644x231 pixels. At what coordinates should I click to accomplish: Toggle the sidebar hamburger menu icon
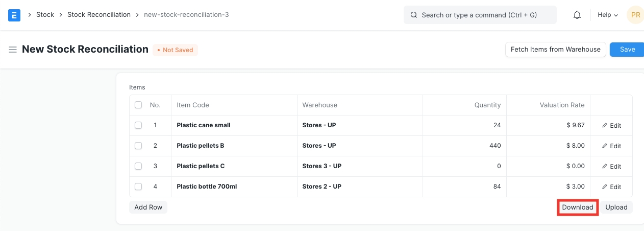(x=13, y=50)
